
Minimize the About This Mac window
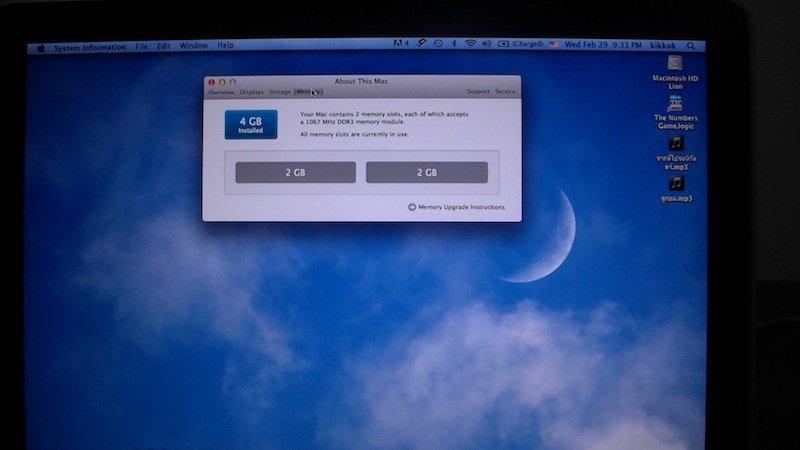click(x=222, y=82)
